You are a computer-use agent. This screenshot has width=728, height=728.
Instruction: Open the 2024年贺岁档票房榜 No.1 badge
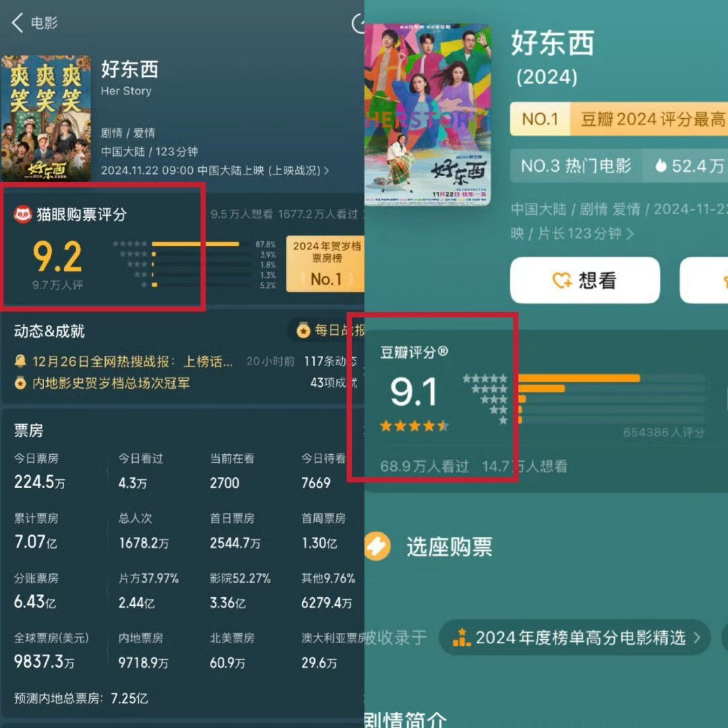[x=326, y=264]
